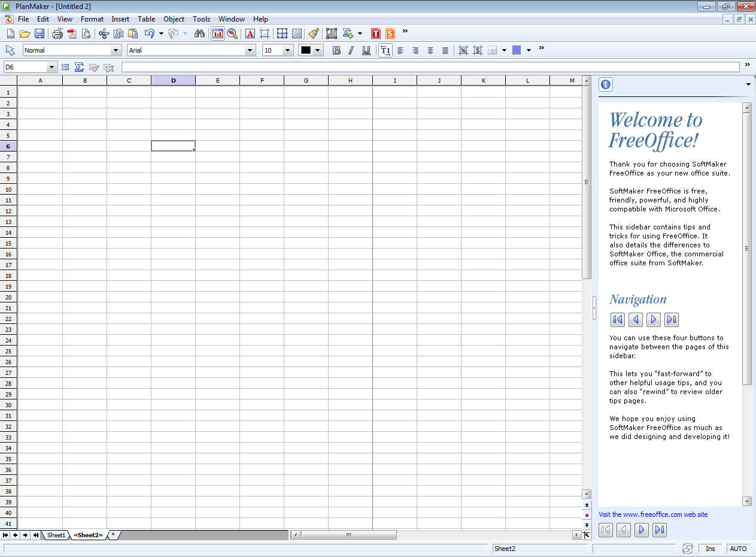
Task: Open the Normal cell style dropdown
Action: tap(116, 50)
